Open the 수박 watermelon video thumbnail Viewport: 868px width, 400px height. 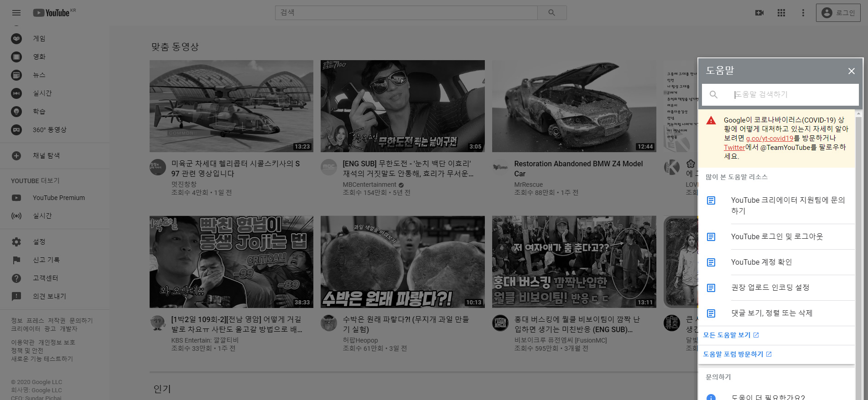403,262
